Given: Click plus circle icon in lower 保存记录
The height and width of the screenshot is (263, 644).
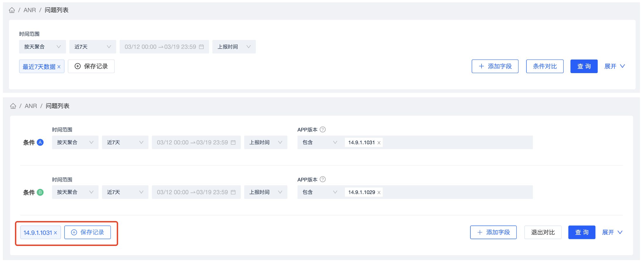Looking at the screenshot, I should click(74, 232).
